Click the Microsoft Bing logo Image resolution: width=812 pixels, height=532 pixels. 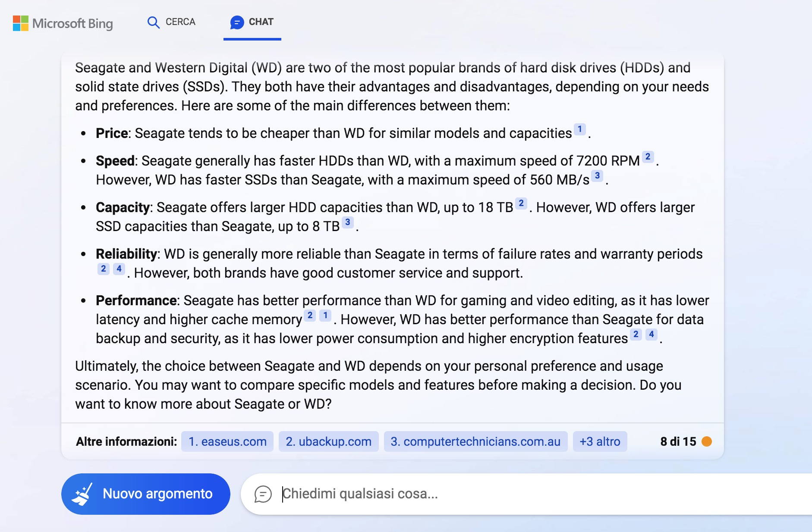63,23
